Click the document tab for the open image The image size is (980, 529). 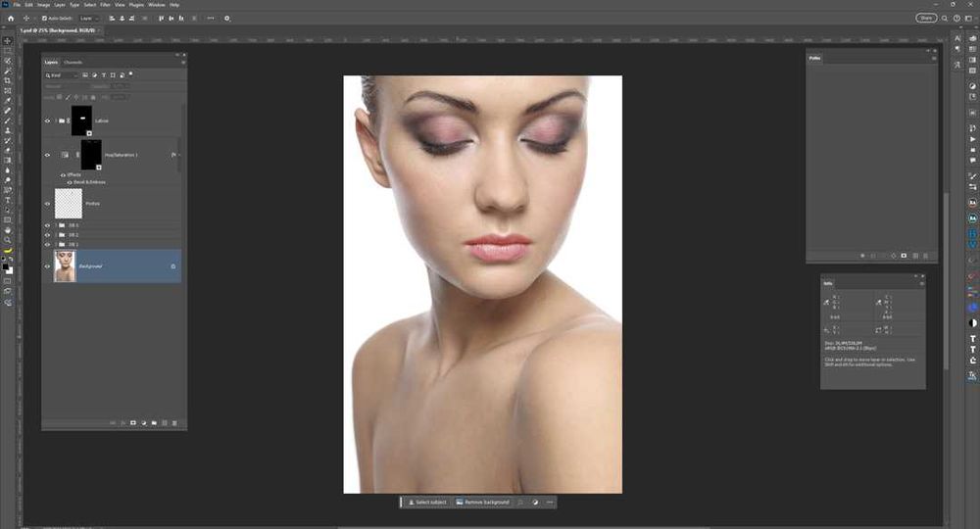[58, 30]
